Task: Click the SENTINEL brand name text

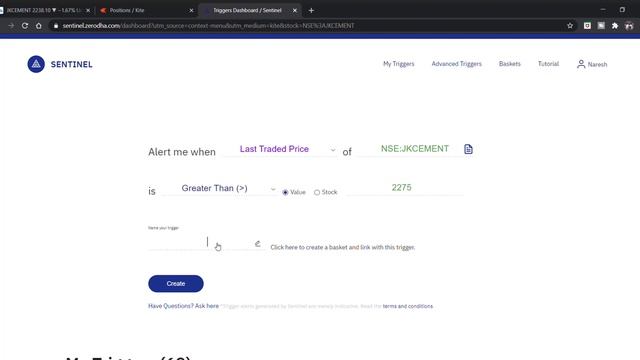Action: pyautogui.click(x=71, y=64)
